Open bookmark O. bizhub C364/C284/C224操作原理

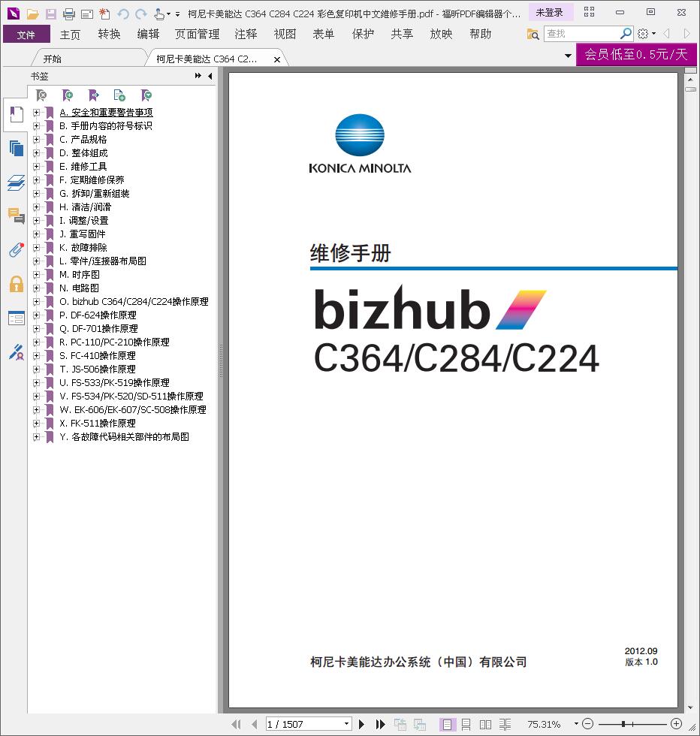point(134,301)
